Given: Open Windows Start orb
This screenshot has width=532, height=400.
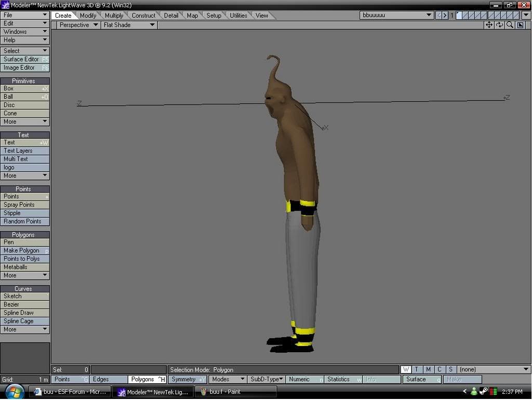Looking at the screenshot, I should (x=14, y=392).
